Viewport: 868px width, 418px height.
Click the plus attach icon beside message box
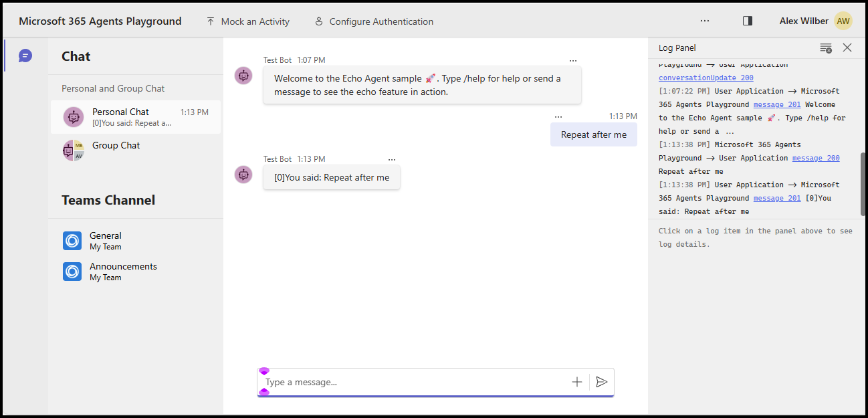pyautogui.click(x=576, y=381)
